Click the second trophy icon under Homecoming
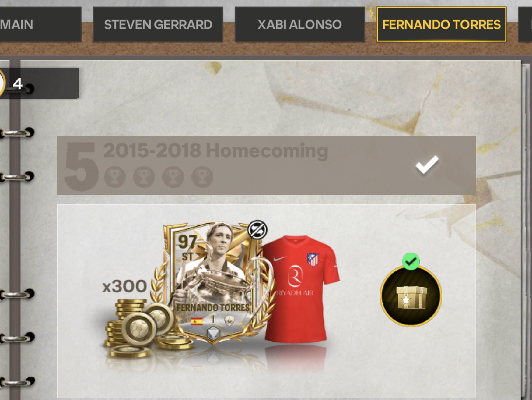 tap(144, 177)
